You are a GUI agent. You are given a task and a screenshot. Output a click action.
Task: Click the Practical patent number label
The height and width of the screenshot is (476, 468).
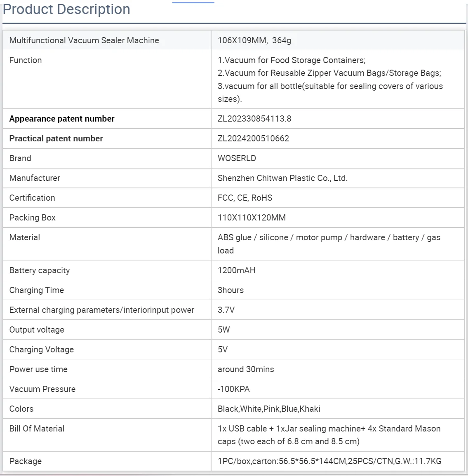(x=56, y=138)
